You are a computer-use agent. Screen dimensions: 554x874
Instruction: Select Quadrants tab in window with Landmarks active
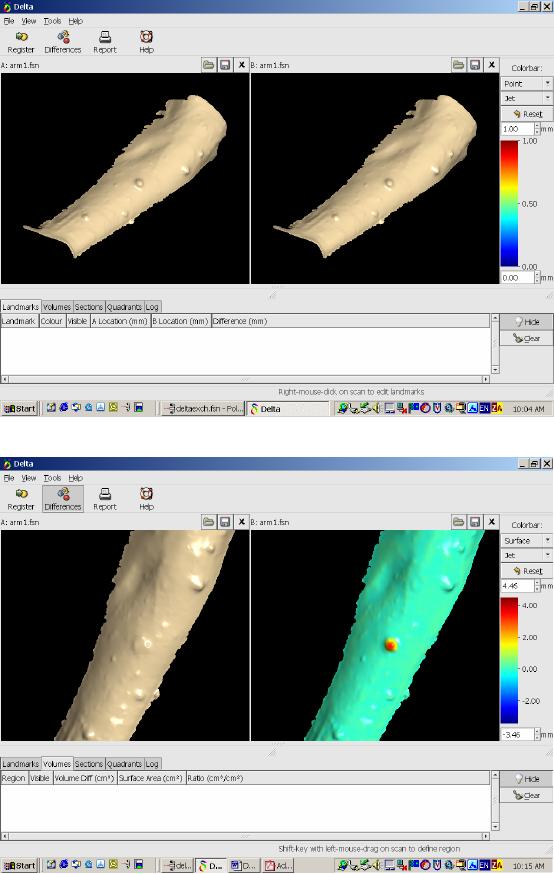click(124, 307)
